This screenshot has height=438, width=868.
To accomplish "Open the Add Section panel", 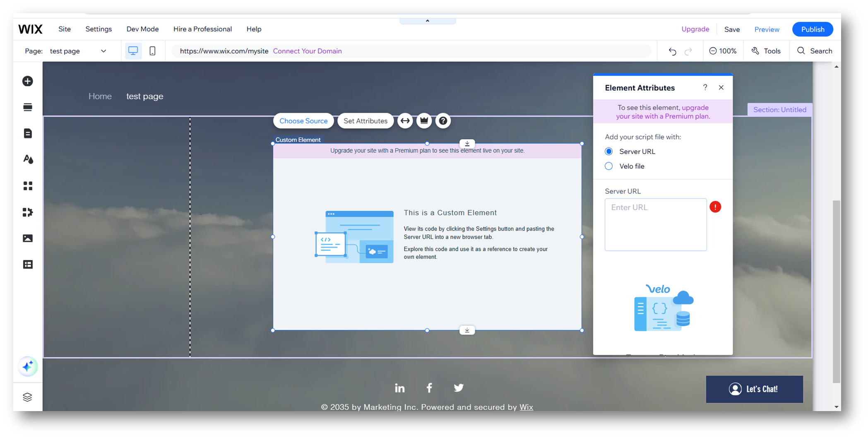I will click(27, 107).
